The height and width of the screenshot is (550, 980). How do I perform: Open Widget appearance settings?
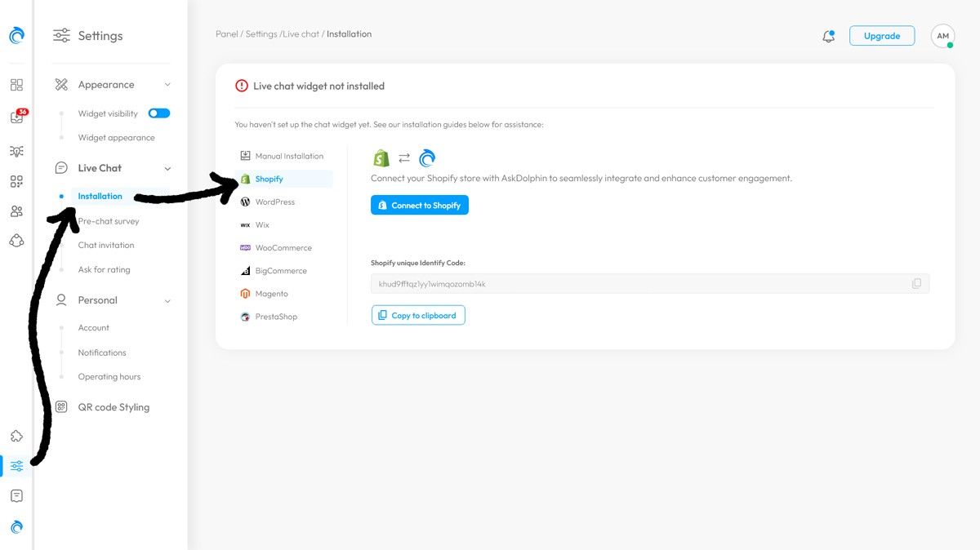coord(116,138)
